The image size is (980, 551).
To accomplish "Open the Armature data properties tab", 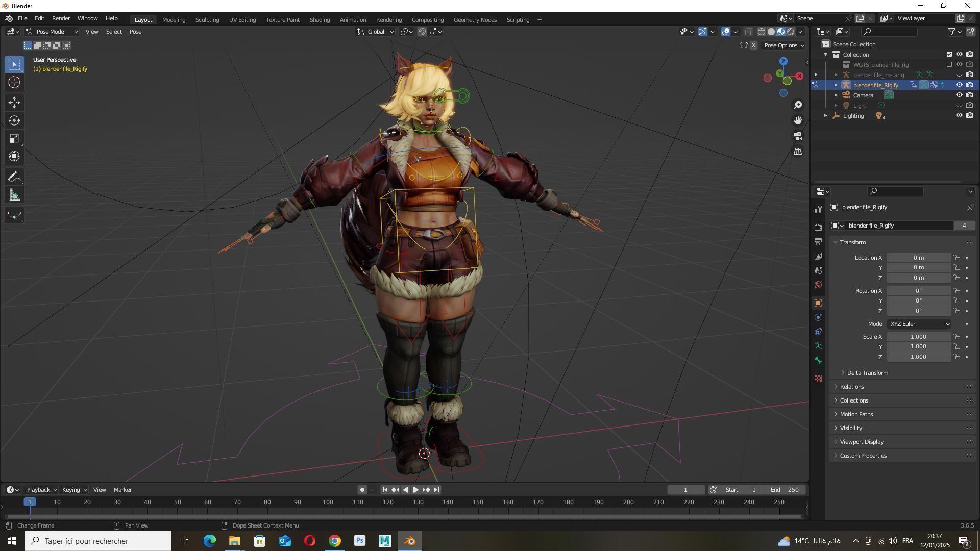I will (818, 346).
